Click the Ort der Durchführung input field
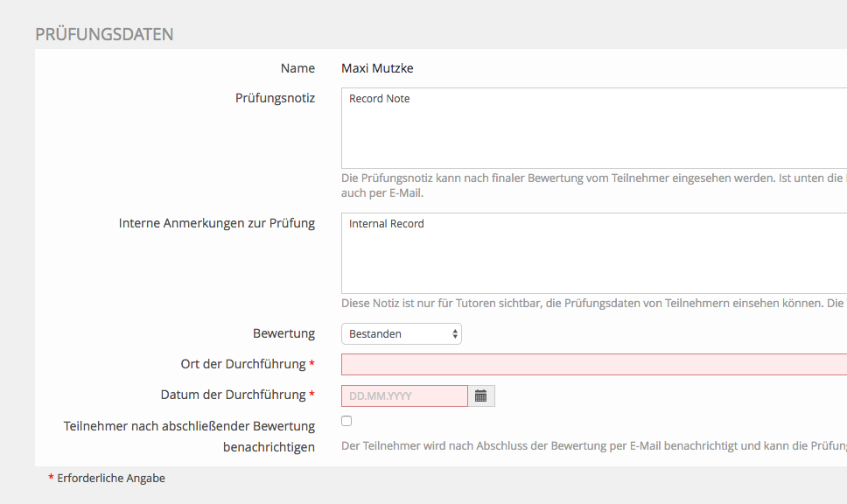This screenshot has width=847, height=504. (593, 364)
